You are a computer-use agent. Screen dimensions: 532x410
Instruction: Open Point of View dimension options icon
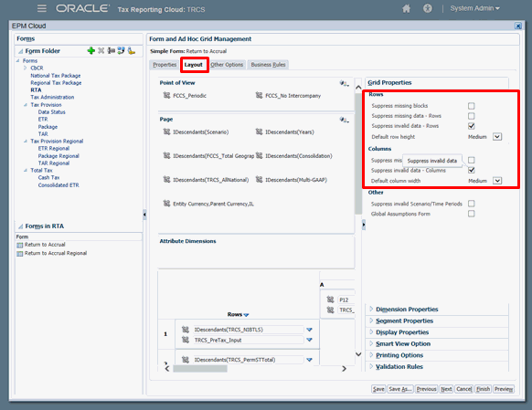pyautogui.click(x=345, y=83)
